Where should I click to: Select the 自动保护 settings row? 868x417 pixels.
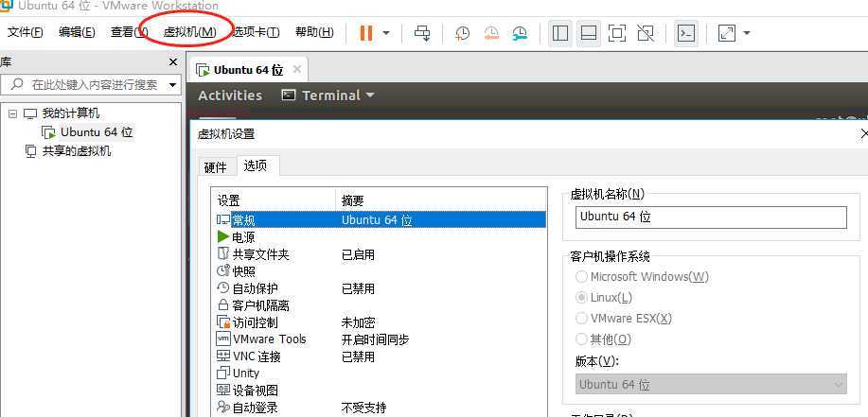click(x=381, y=288)
